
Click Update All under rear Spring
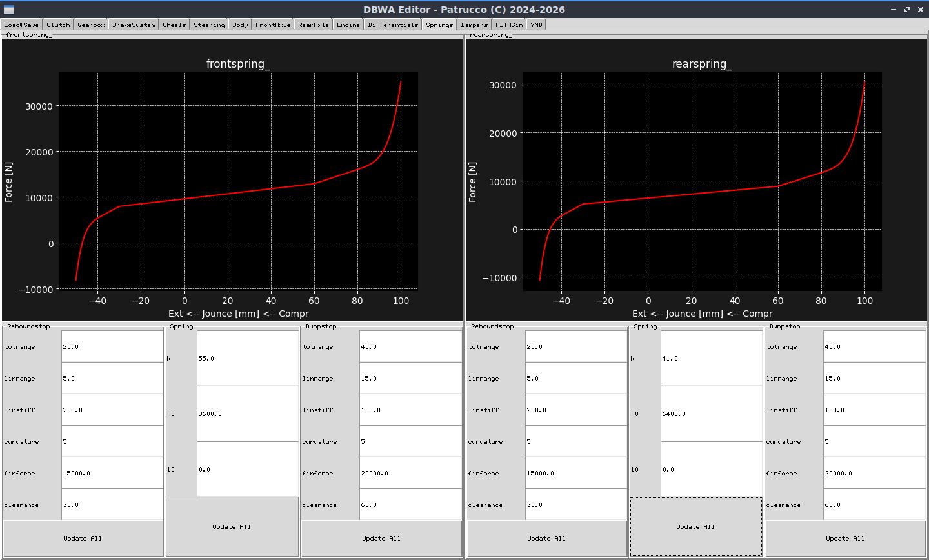(695, 526)
